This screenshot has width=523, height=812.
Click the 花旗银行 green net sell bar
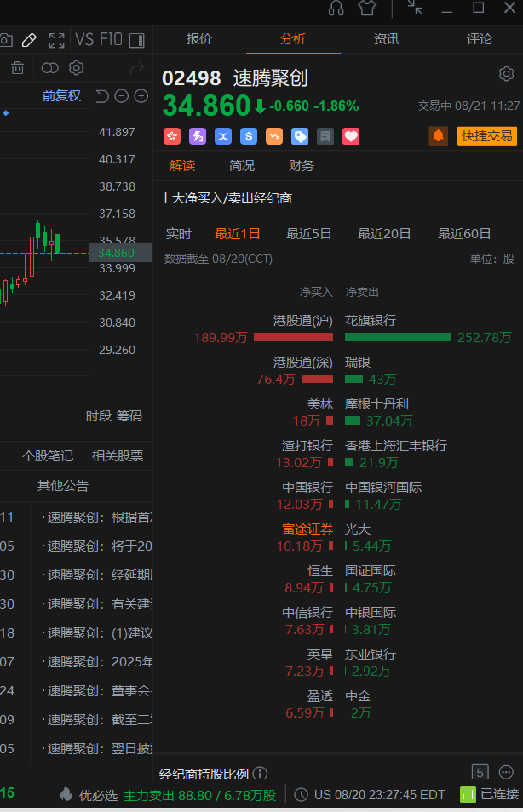point(398,337)
